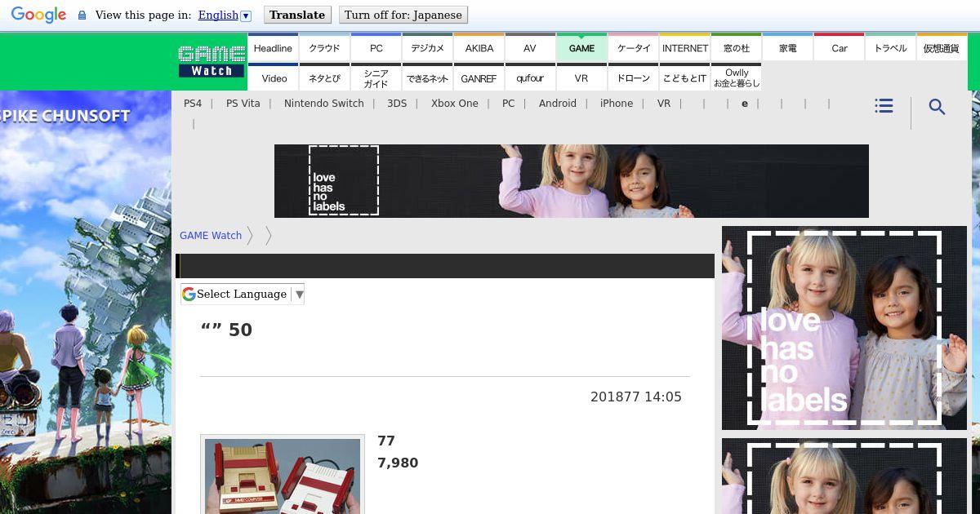Open the ケータイ tab
The height and width of the screenshot is (514, 980).
pos(633,47)
